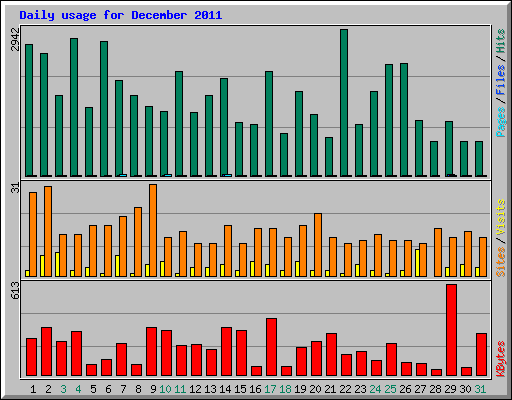This screenshot has width=512, height=400.
Task: Click day 23 on the date axis
Action: [x=360, y=389]
